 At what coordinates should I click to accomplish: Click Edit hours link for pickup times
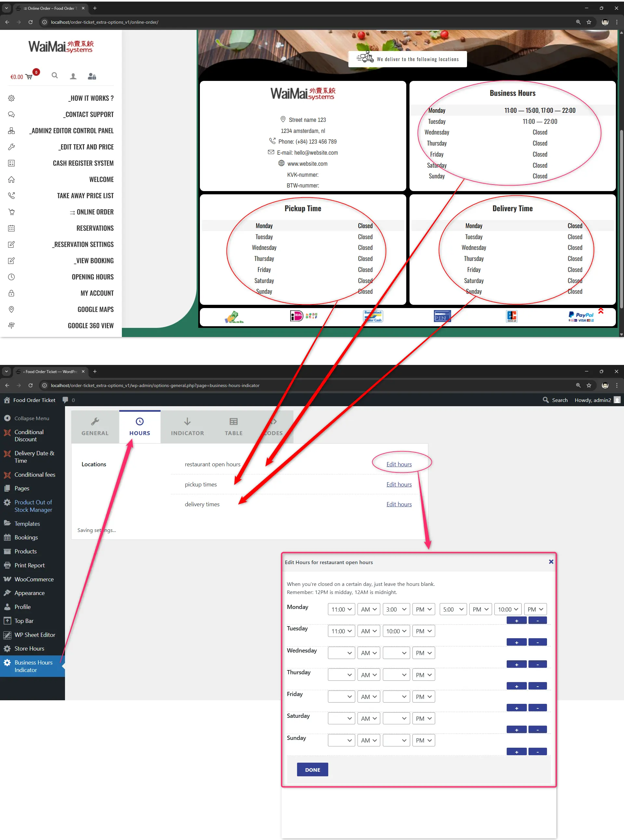(398, 484)
